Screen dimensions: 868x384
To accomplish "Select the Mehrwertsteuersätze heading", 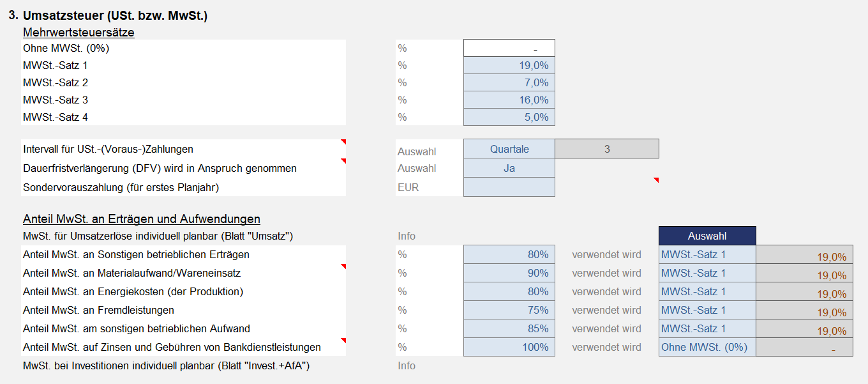I will pos(79,32).
